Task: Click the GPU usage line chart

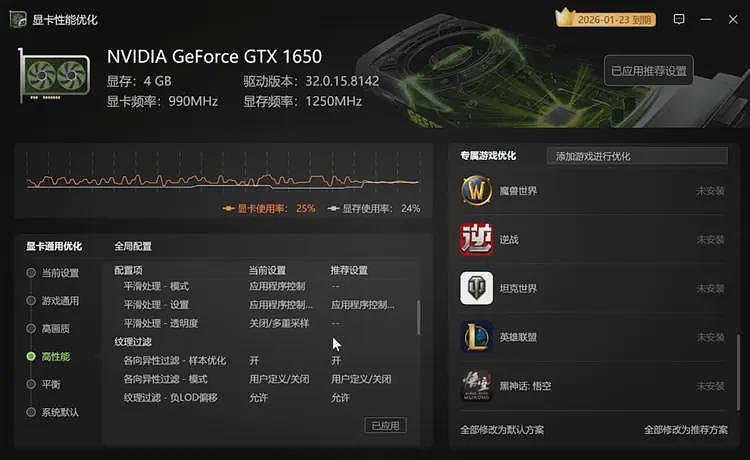Action: (223, 173)
